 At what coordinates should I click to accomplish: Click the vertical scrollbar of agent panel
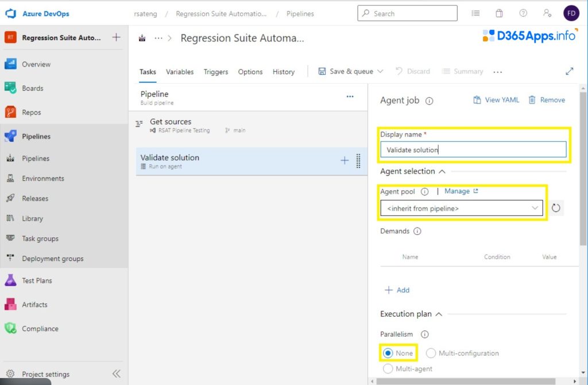(583, 169)
